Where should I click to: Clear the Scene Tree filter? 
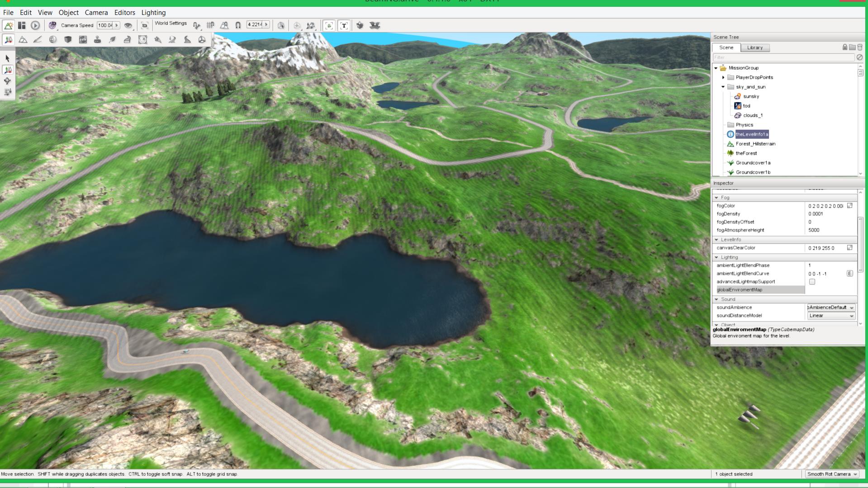[859, 57]
